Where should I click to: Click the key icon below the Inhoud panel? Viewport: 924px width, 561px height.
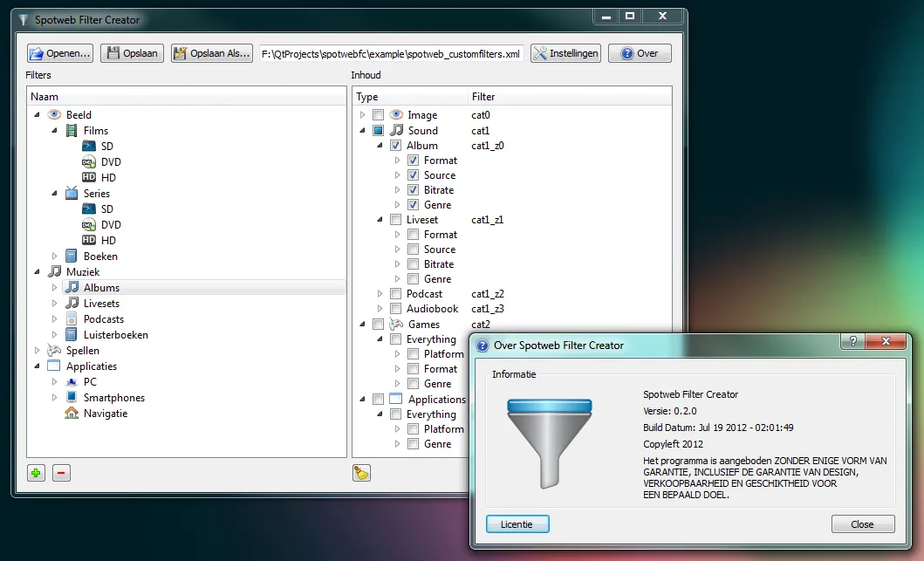point(361,472)
